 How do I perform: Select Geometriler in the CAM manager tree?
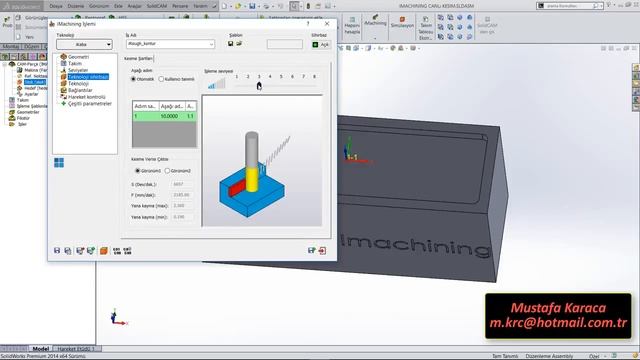click(x=28, y=112)
